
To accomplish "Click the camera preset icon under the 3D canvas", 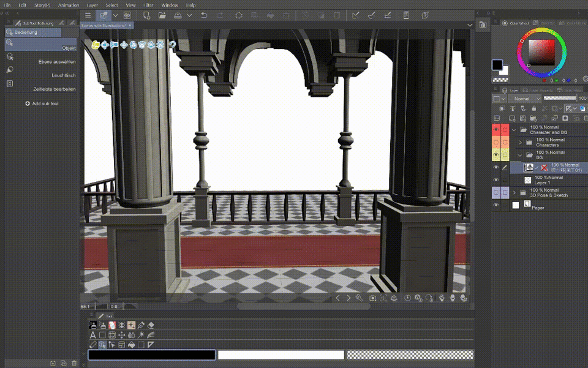I will 372,298.
